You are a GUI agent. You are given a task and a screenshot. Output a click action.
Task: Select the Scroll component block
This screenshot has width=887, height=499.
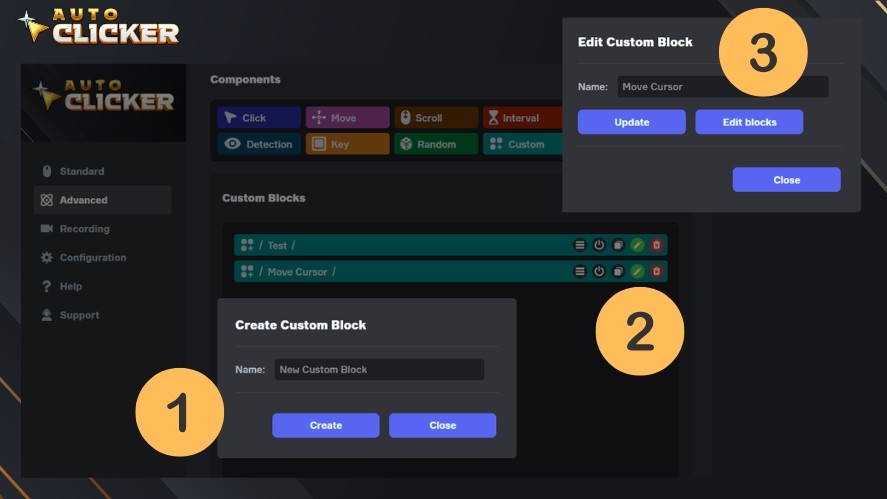click(436, 118)
